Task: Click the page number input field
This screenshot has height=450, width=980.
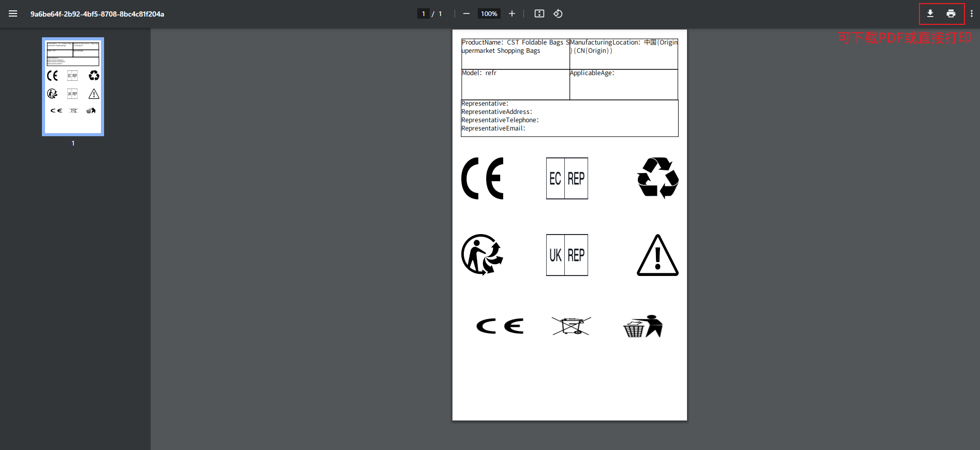Action: (x=423, y=14)
